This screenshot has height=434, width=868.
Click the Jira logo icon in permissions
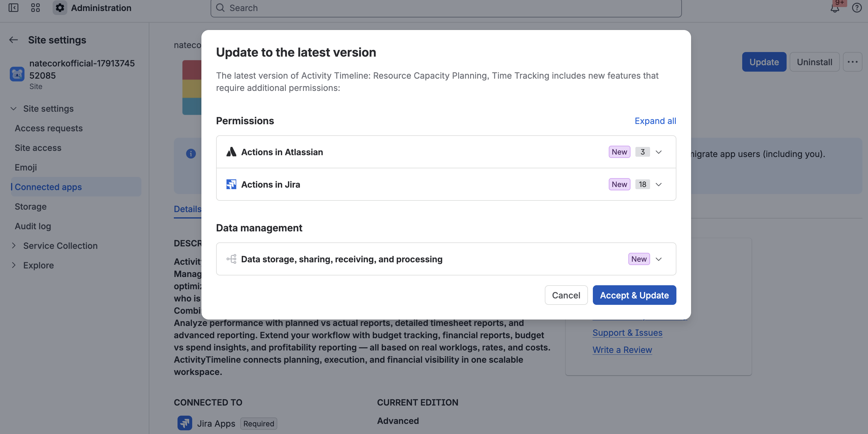231,184
